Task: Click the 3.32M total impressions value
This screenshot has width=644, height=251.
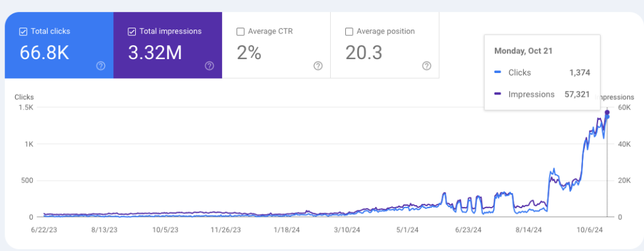Action: [155, 53]
